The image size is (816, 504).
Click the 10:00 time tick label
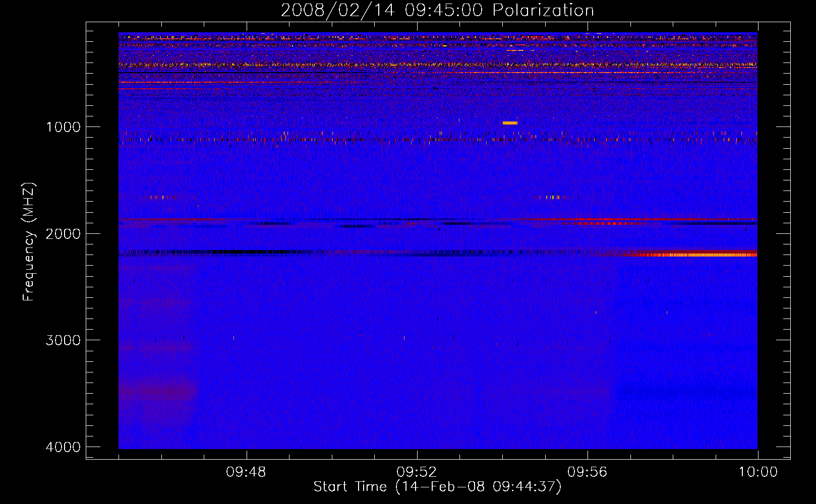click(x=758, y=472)
